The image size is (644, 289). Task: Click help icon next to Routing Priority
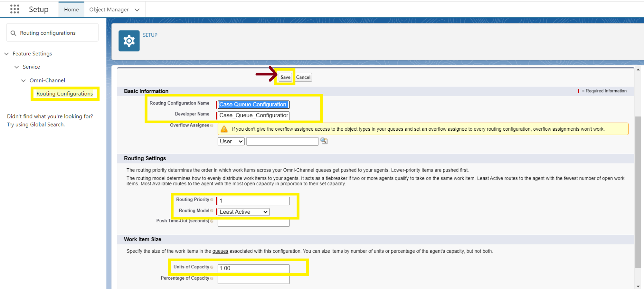[x=212, y=200]
